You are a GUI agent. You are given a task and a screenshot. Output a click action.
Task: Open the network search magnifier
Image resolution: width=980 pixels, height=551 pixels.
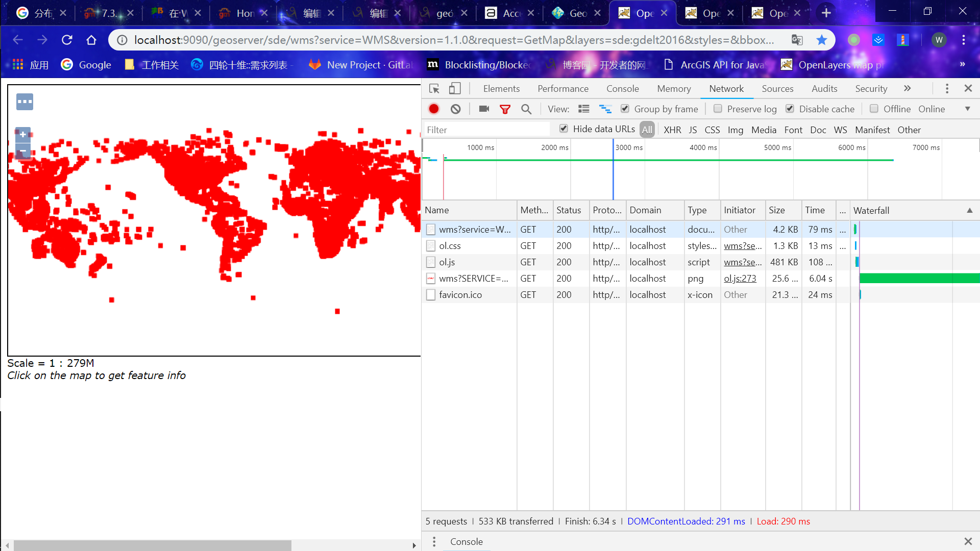click(526, 109)
